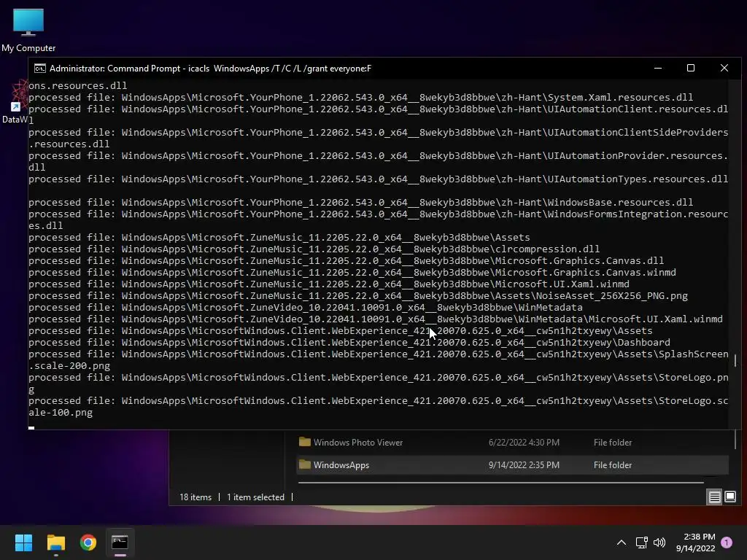Click the '1 item selected' status text
This screenshot has height=560, width=747.
tap(255, 497)
